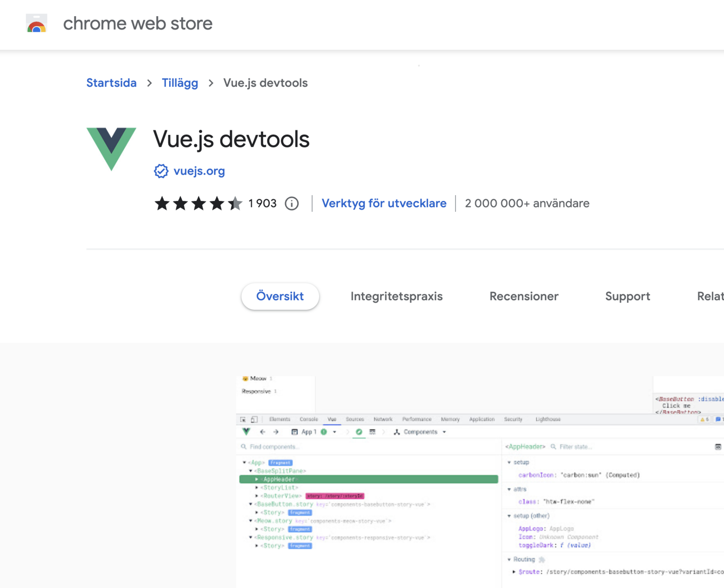Click the rating info circle icon
724x588 pixels.
(x=292, y=203)
